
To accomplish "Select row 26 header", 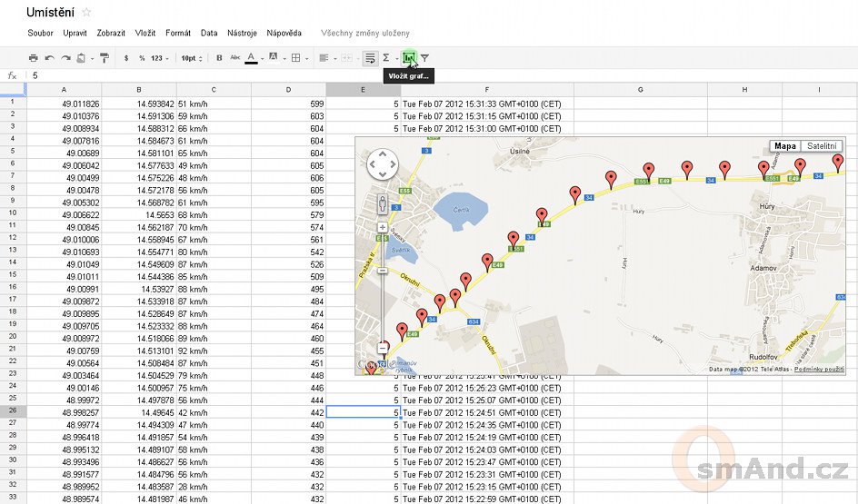I will [13, 411].
